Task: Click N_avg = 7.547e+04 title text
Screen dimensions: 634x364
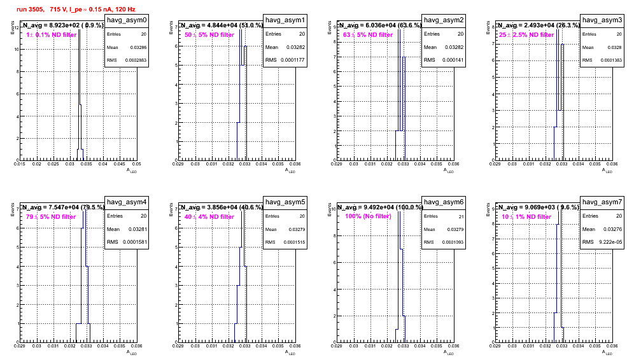Action: point(63,207)
